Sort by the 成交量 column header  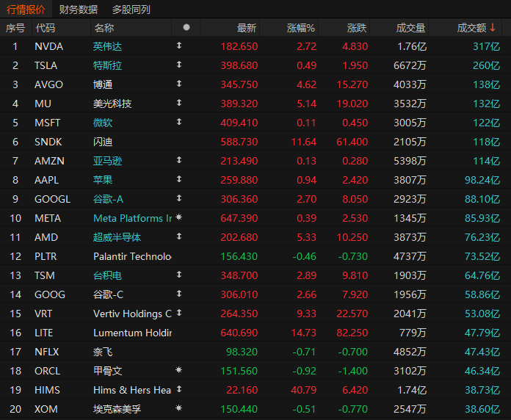tap(410, 28)
